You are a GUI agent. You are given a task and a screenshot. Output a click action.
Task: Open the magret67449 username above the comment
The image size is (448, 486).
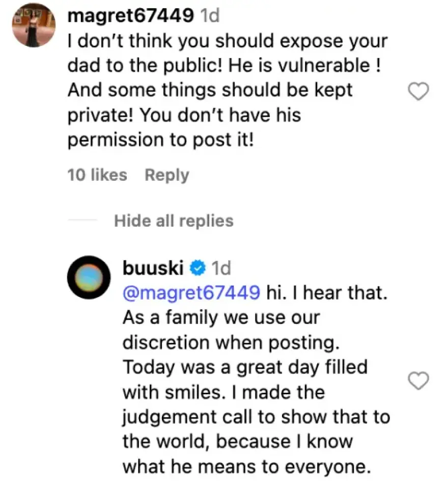[x=130, y=16]
